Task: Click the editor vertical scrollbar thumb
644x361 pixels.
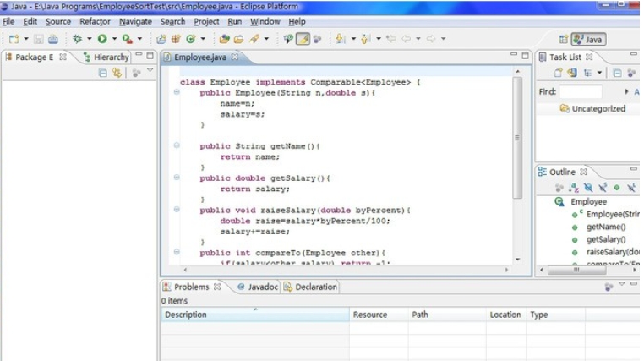Action: click(x=517, y=138)
